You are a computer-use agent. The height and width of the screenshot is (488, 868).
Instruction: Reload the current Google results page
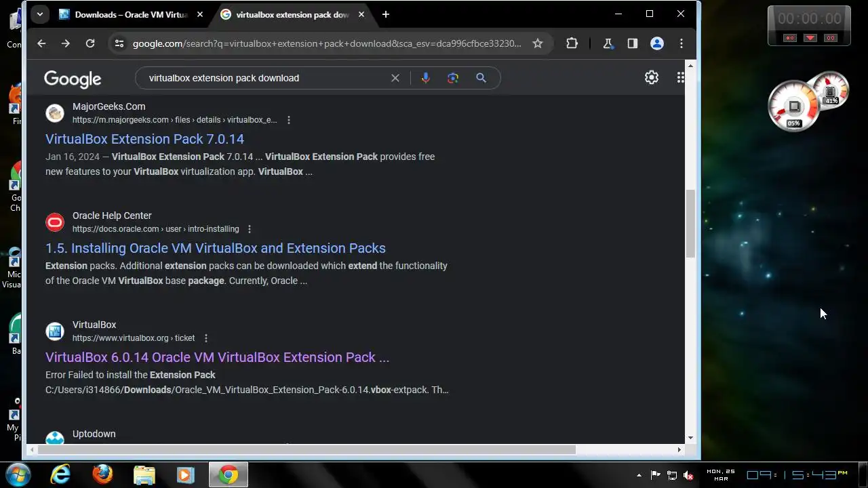[x=90, y=43]
